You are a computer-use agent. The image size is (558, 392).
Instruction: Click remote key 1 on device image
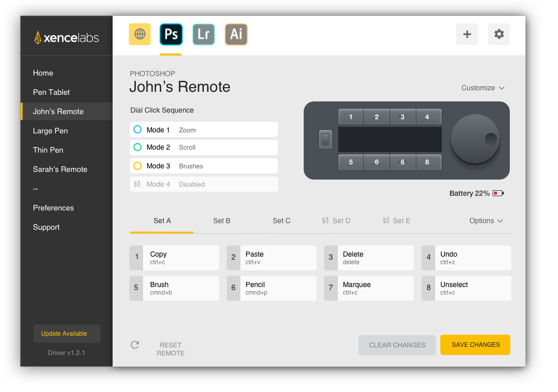click(351, 117)
